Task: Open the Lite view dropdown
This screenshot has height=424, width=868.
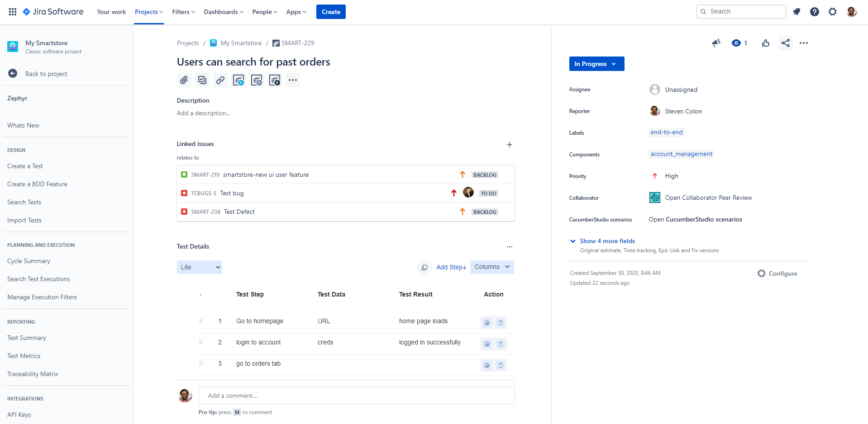Action: (200, 267)
